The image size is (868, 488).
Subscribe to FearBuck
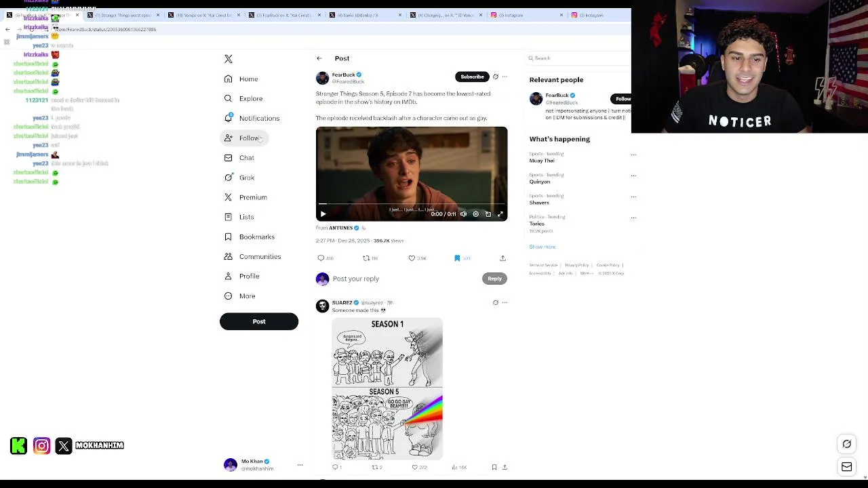(x=472, y=77)
